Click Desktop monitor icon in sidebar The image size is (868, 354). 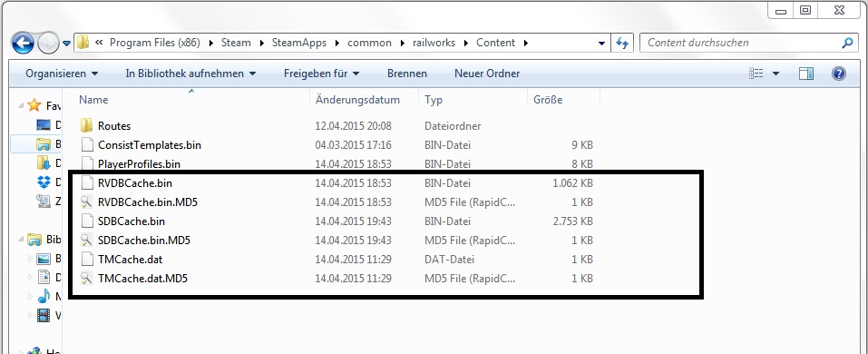point(44,125)
